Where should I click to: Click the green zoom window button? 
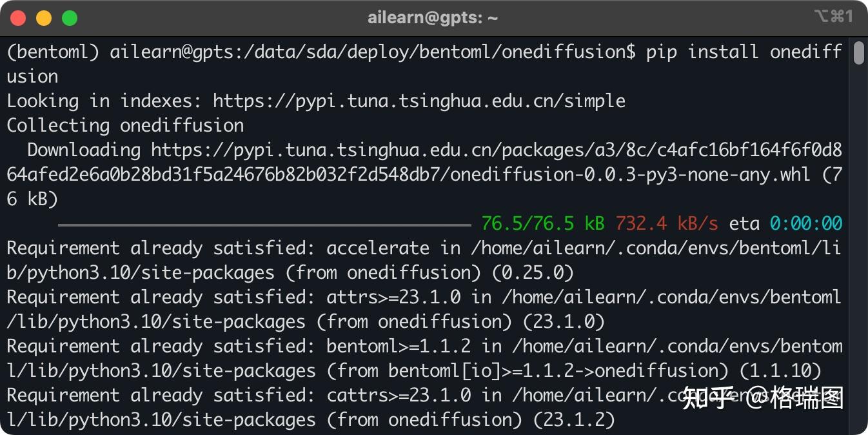point(70,18)
